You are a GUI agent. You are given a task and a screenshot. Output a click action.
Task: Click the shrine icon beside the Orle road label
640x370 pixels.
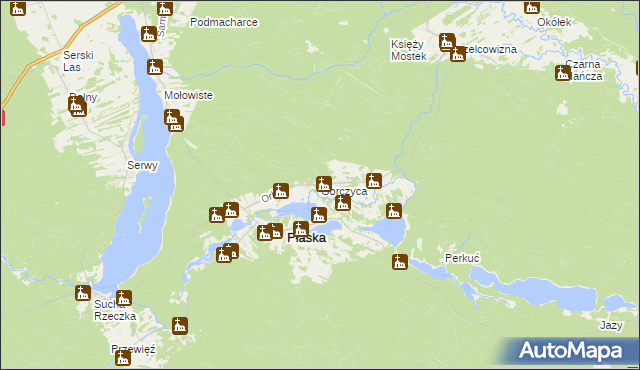point(281,191)
